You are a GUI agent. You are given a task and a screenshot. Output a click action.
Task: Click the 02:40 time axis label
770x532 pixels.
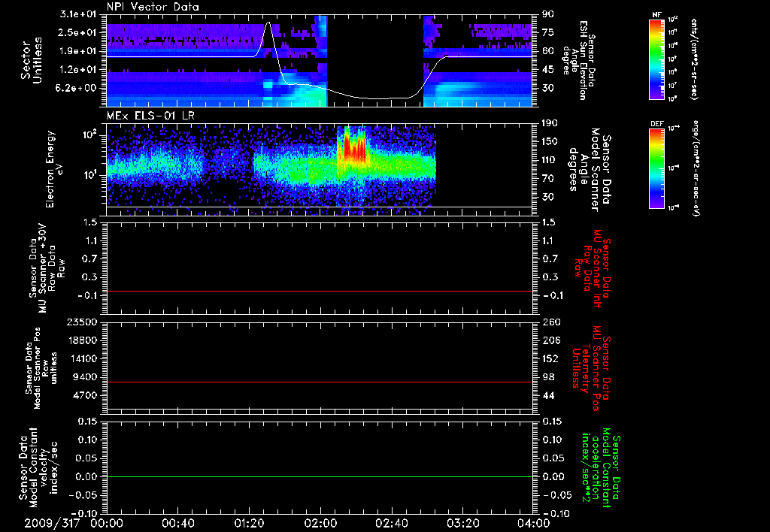coord(391,523)
